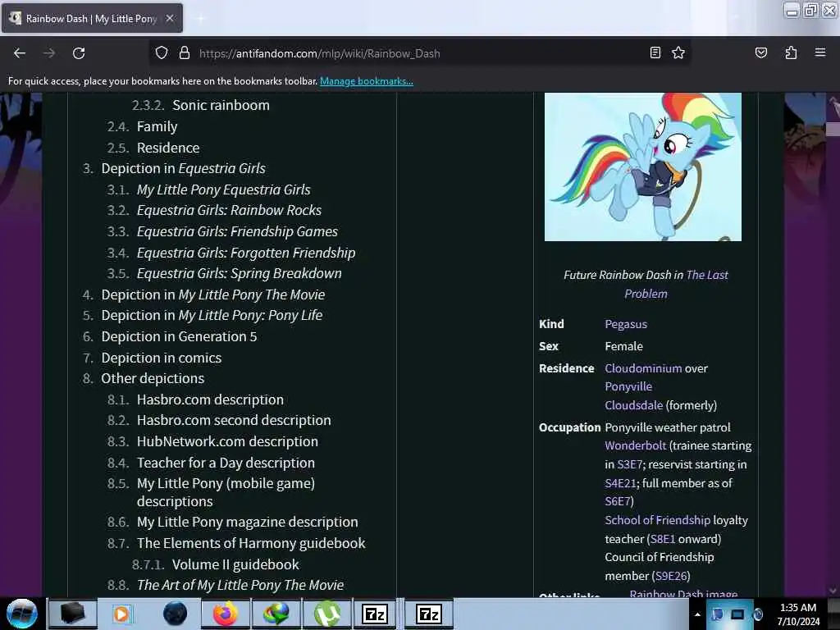Bookmark this page with the star
Screen dimensions: 840x630
tap(678, 52)
